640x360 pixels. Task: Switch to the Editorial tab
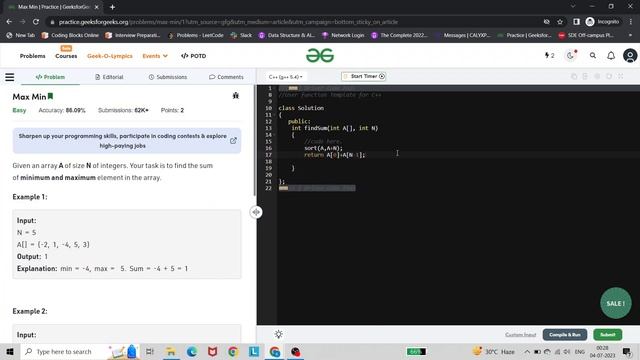109,77
